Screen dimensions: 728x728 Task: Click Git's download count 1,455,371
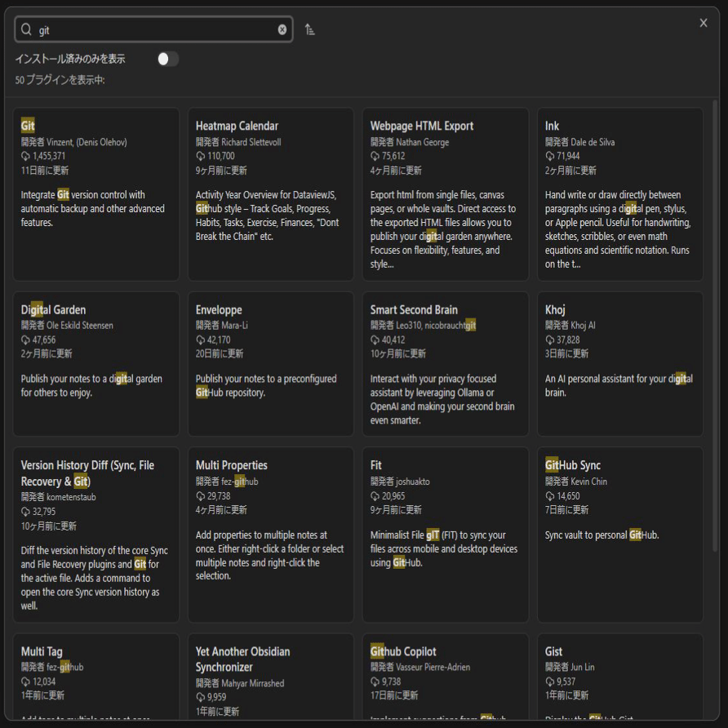pos(49,156)
